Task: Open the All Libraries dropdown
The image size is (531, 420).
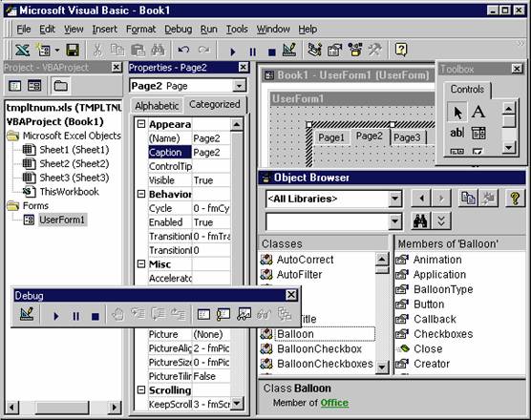Action: [x=394, y=199]
